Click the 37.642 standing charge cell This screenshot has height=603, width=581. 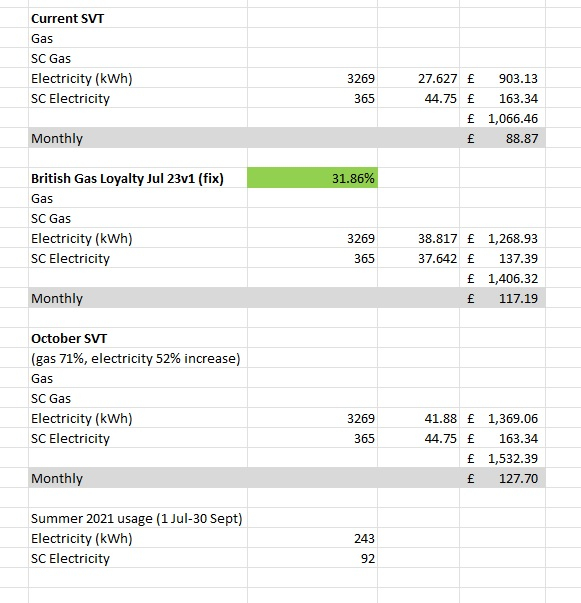click(418, 258)
